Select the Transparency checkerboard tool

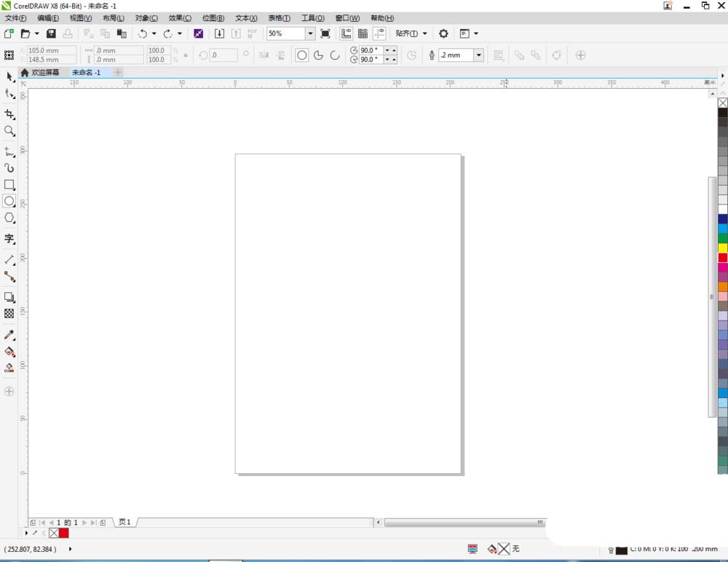9,314
